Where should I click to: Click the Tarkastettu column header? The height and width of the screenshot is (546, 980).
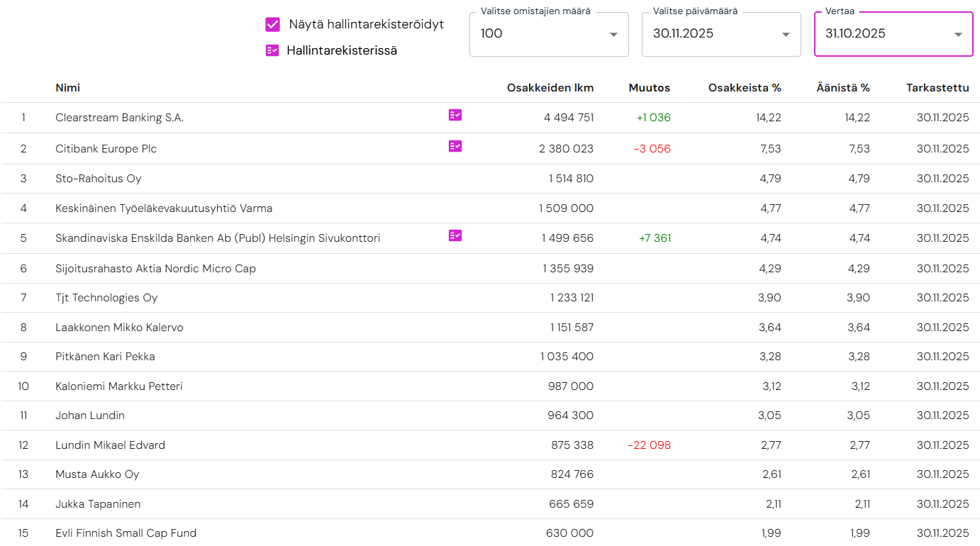tap(937, 88)
